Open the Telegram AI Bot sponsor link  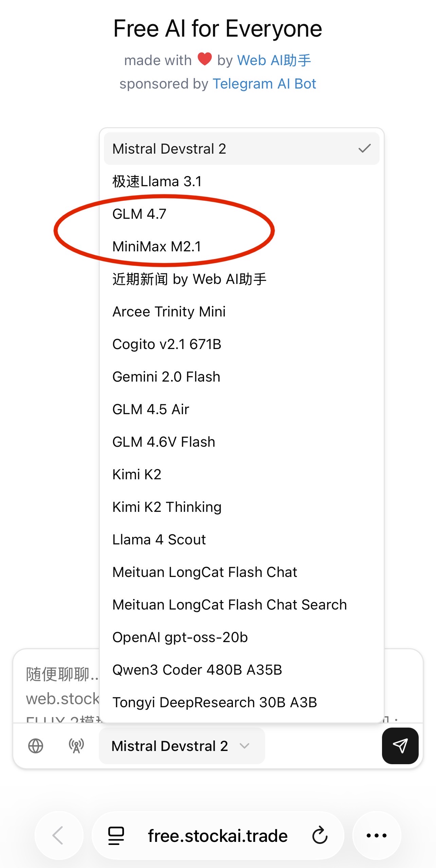pos(264,84)
